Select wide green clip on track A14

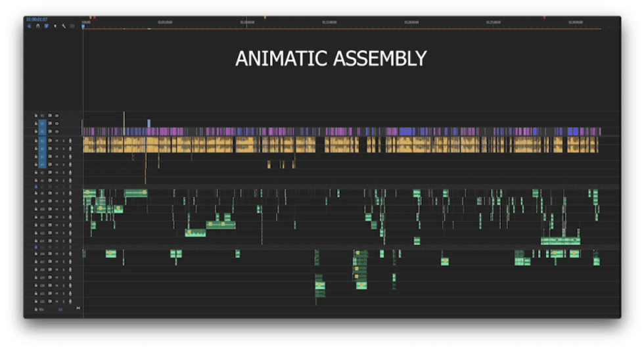tap(560, 241)
